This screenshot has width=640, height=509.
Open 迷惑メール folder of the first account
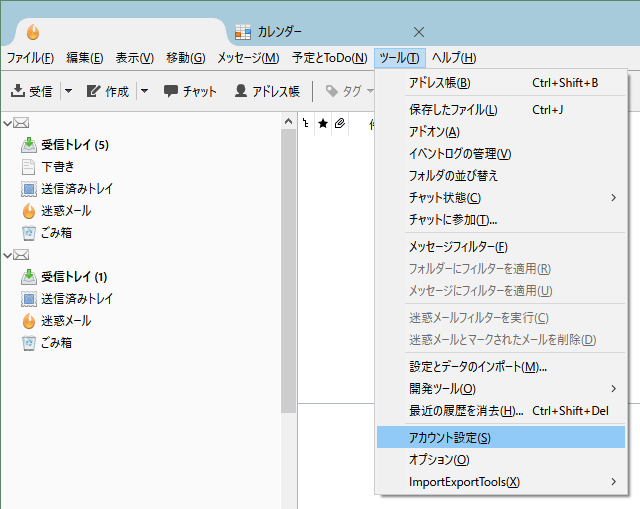pyautogui.click(x=65, y=211)
